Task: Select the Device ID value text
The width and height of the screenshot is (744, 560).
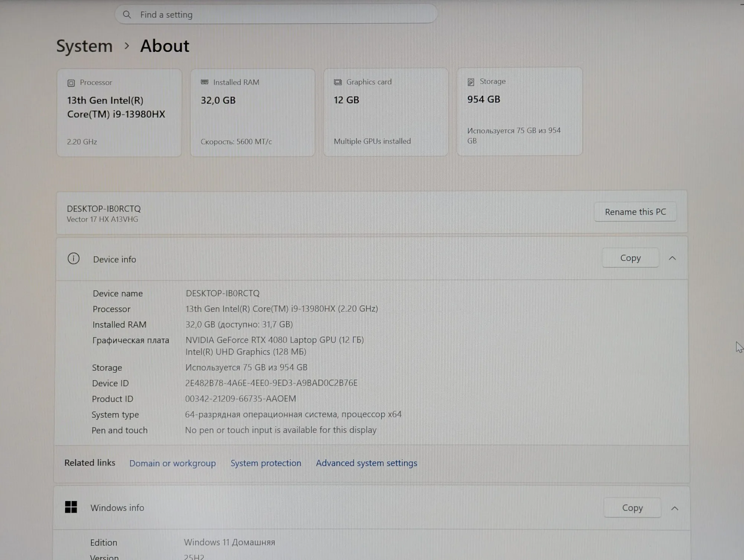Action: click(x=272, y=383)
